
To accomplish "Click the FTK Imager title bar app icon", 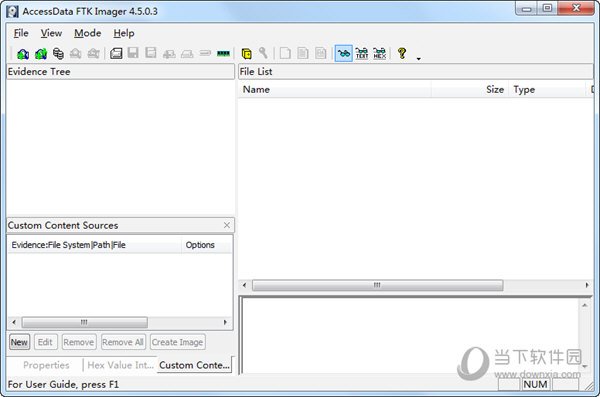I will [12, 11].
